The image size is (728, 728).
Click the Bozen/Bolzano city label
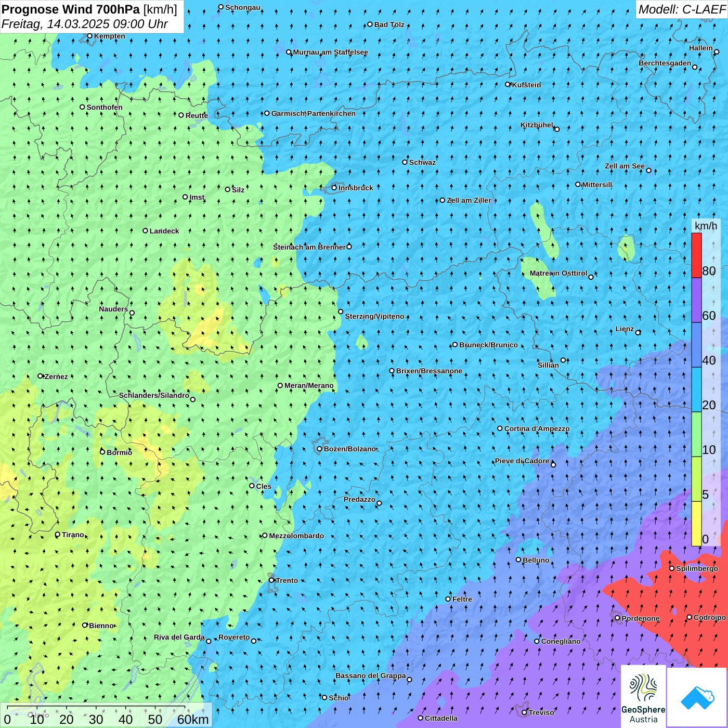pyautogui.click(x=349, y=449)
